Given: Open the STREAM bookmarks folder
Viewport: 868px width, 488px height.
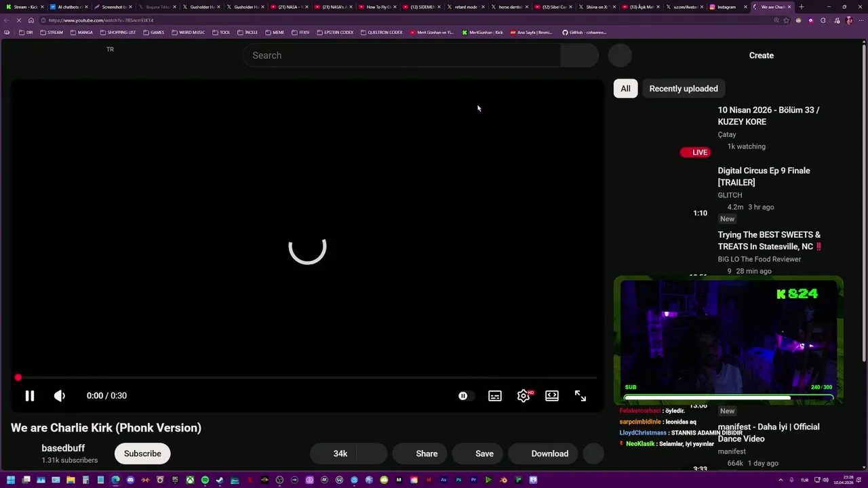Looking at the screenshot, I should coord(52,33).
